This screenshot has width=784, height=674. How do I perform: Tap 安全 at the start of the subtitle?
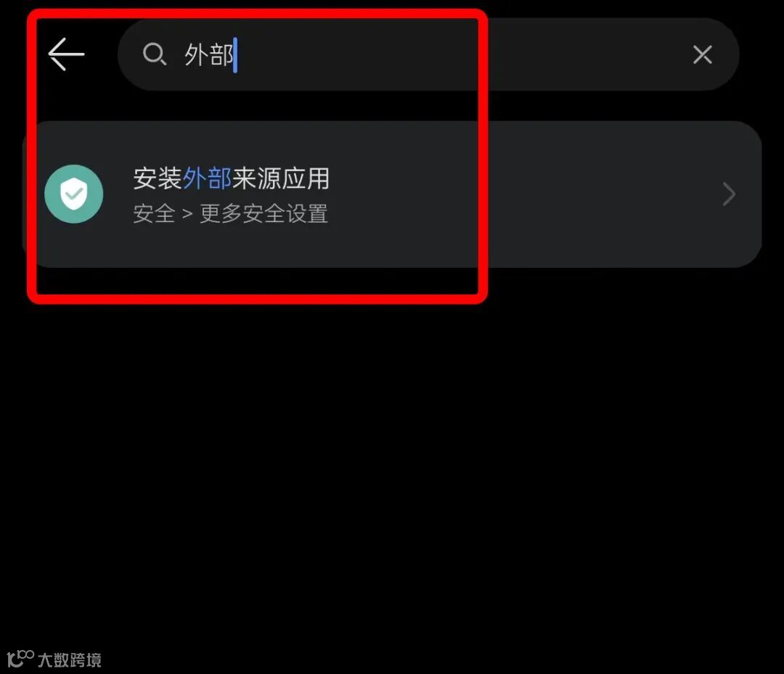154,214
